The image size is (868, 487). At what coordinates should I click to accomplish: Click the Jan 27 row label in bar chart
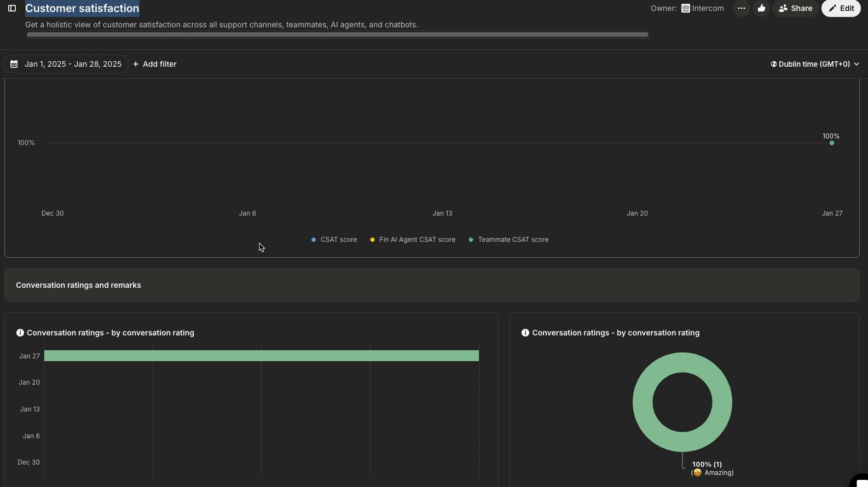coord(29,356)
